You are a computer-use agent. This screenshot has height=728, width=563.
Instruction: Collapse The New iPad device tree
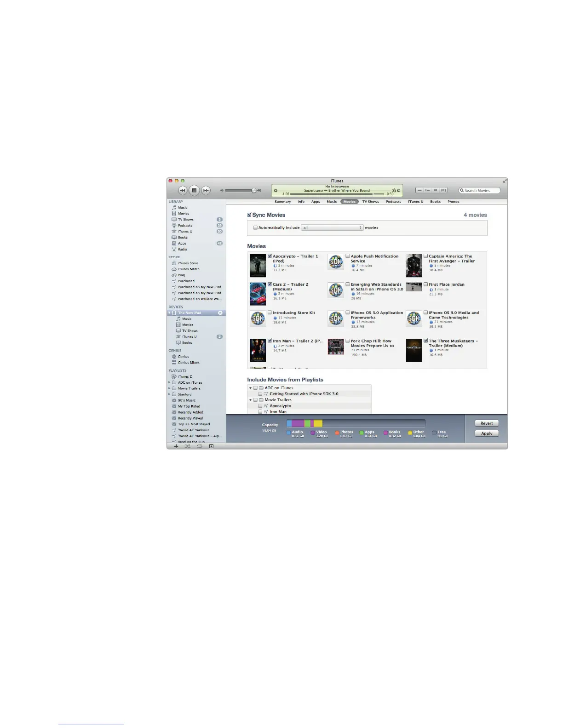click(169, 313)
